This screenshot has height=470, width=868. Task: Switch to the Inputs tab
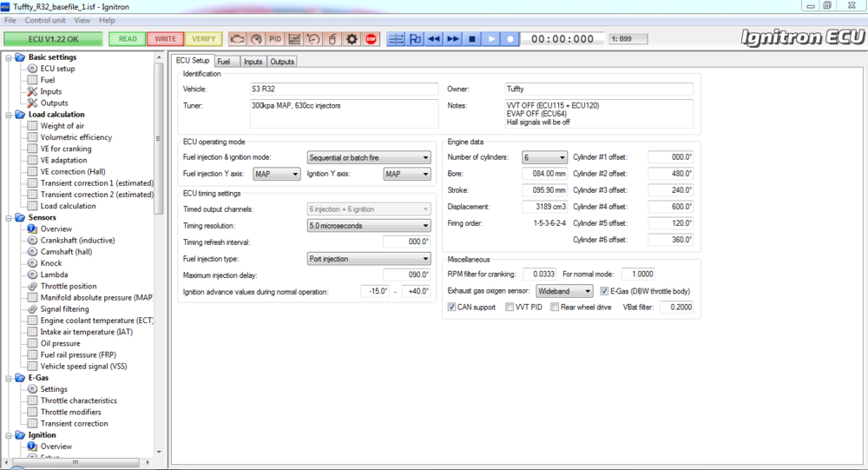tap(253, 62)
